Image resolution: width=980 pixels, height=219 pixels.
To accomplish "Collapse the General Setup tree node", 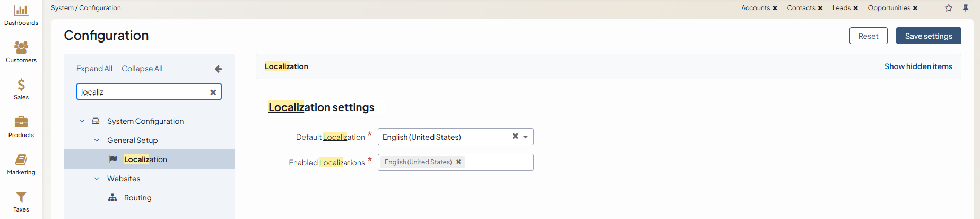I will pyautogui.click(x=97, y=140).
